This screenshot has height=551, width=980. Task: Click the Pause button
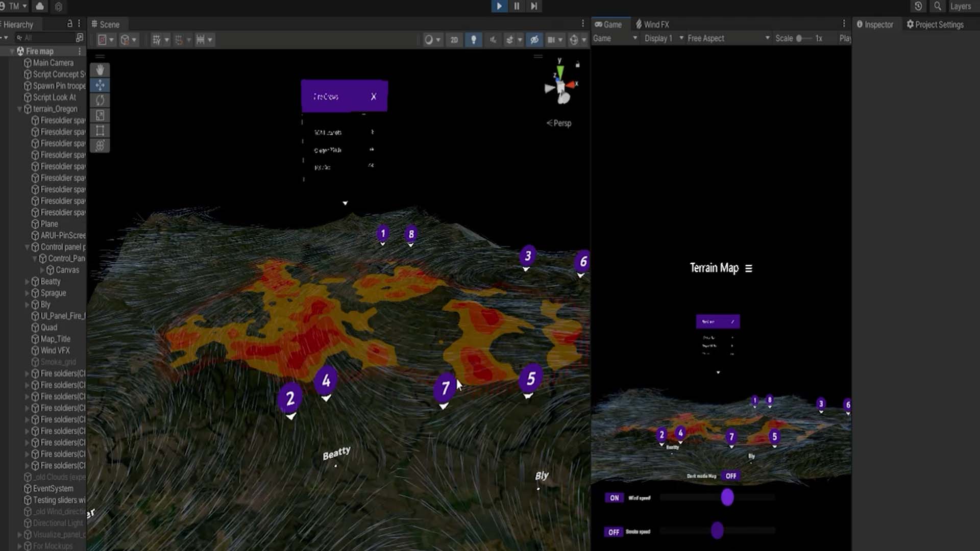[517, 6]
